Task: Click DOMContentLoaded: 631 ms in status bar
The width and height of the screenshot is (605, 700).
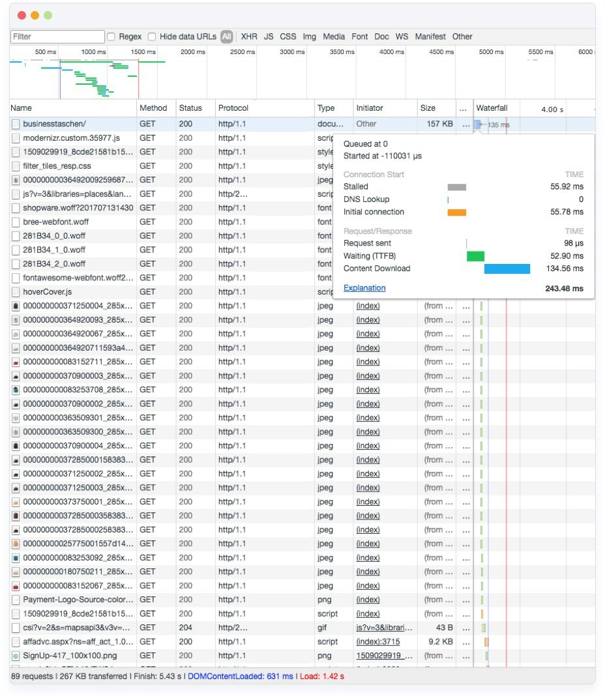Action: point(240,677)
